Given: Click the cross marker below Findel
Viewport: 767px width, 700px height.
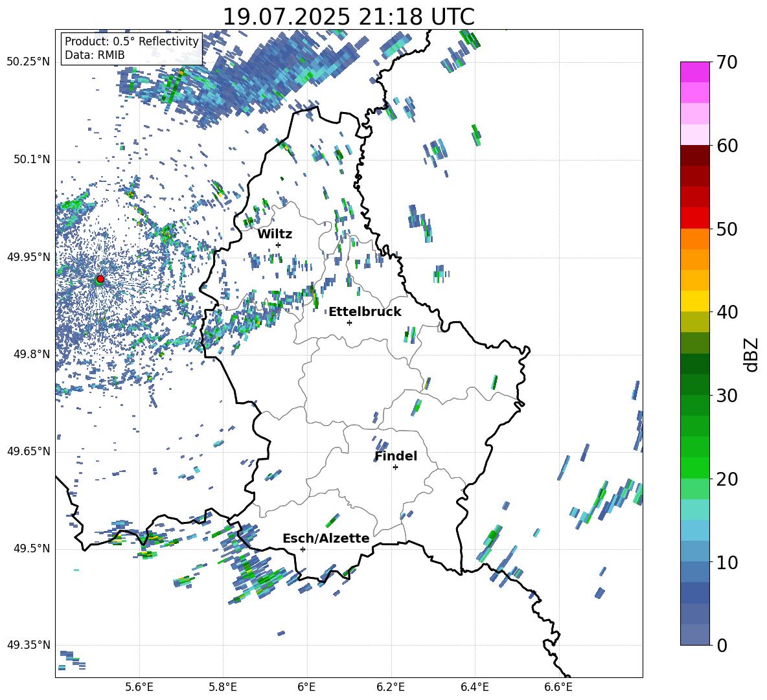Looking at the screenshot, I should (395, 468).
